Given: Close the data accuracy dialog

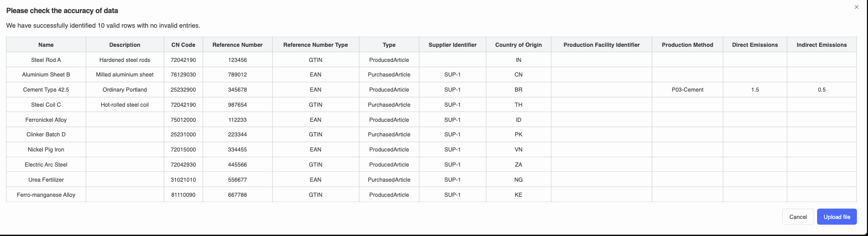Looking at the screenshot, I should 856,7.
